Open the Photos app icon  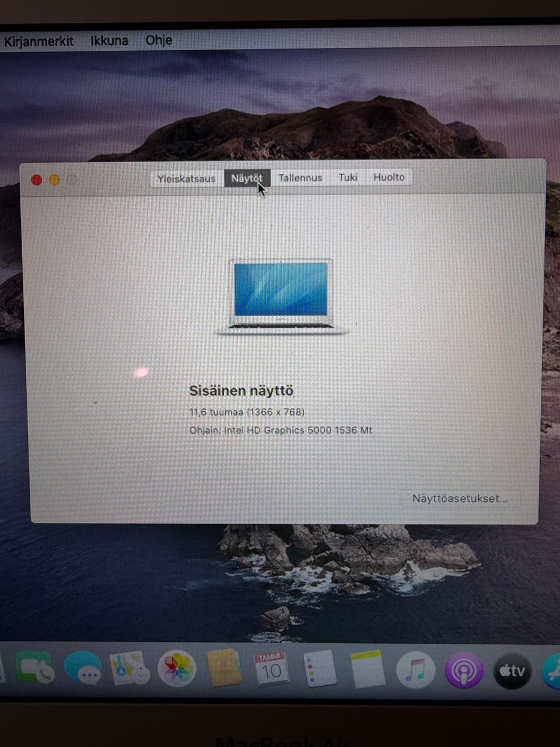[177, 669]
